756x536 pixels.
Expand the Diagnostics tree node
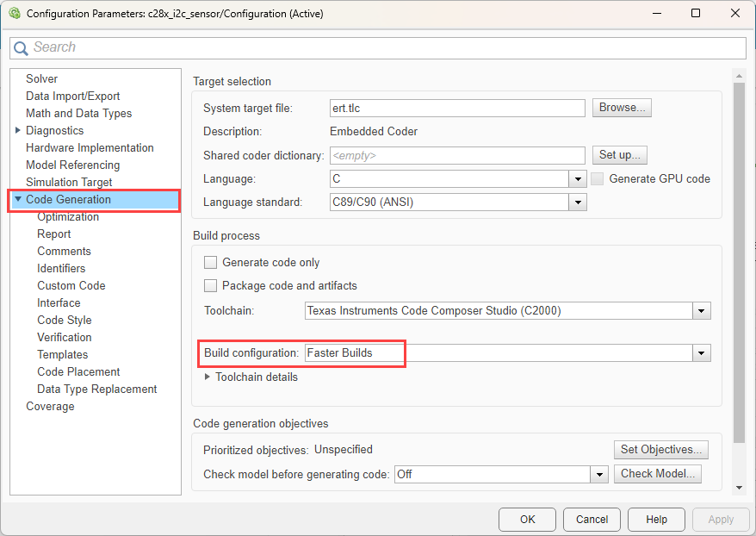[18, 131]
